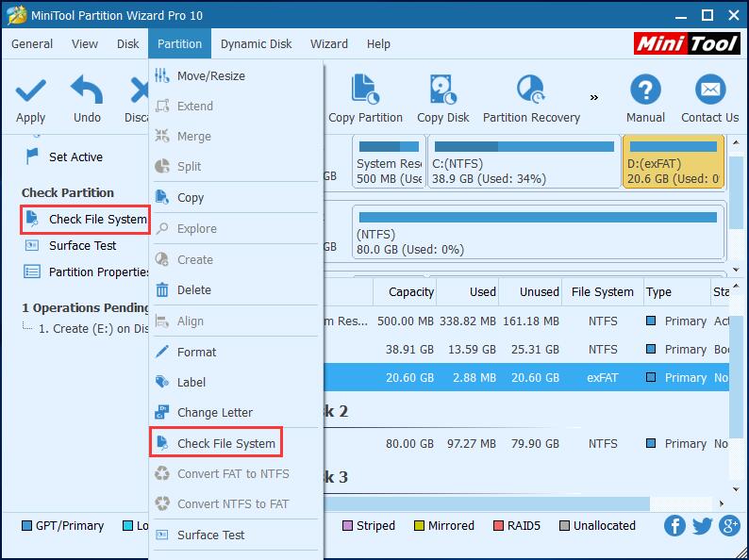Click the Undo arrow icon
This screenshot has height=560, width=749.
coord(87,90)
